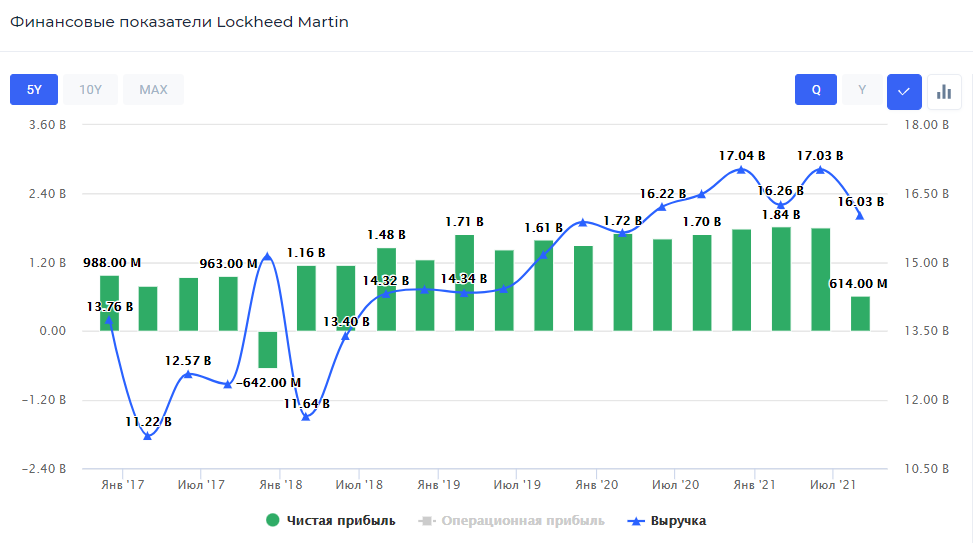Click the 11.64 B revenue point
Image resolution: width=973 pixels, height=543 pixels.
[x=306, y=417]
